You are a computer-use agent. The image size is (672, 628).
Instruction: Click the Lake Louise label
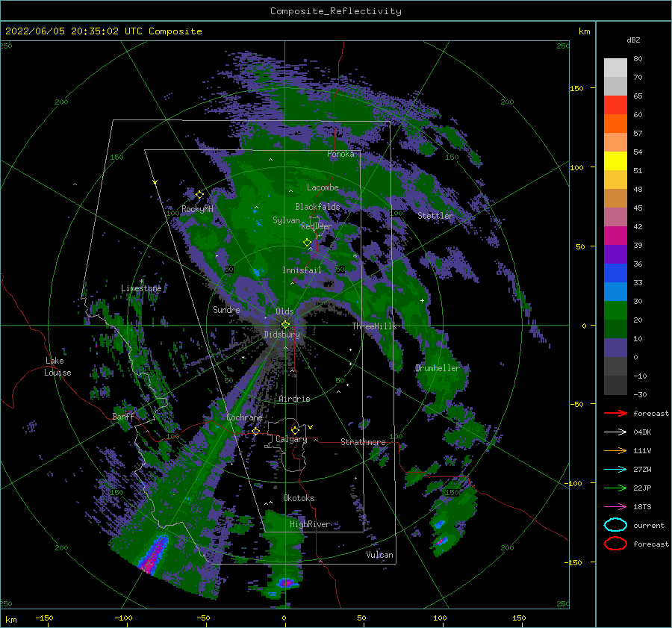tap(57, 367)
